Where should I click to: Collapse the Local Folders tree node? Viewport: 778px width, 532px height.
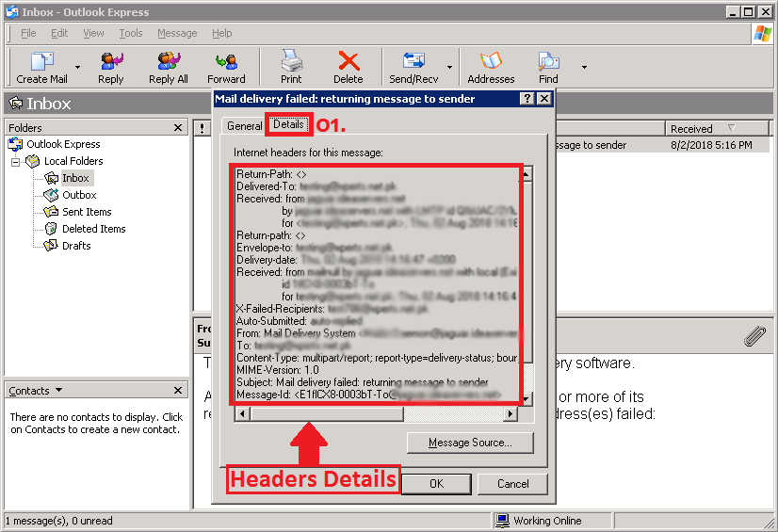point(15,162)
